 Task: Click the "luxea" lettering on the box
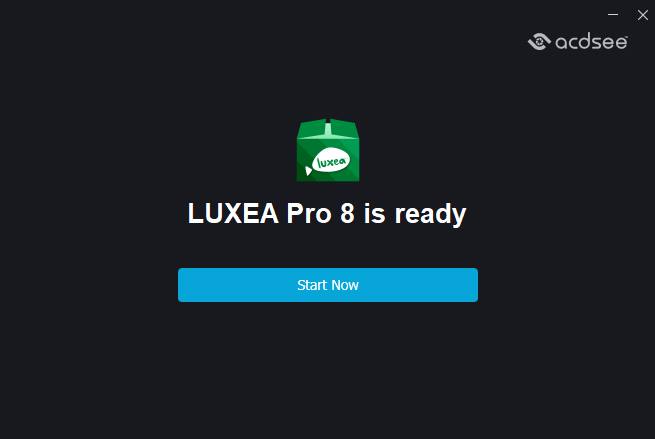[332, 162]
